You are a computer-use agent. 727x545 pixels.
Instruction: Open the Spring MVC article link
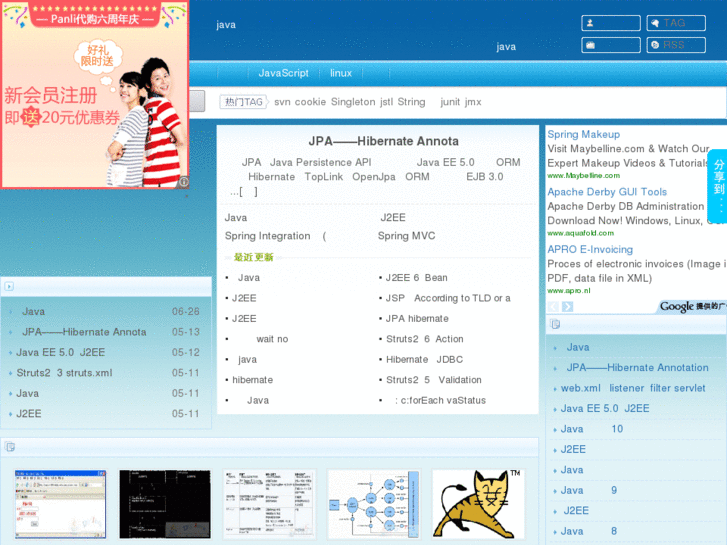[406, 236]
